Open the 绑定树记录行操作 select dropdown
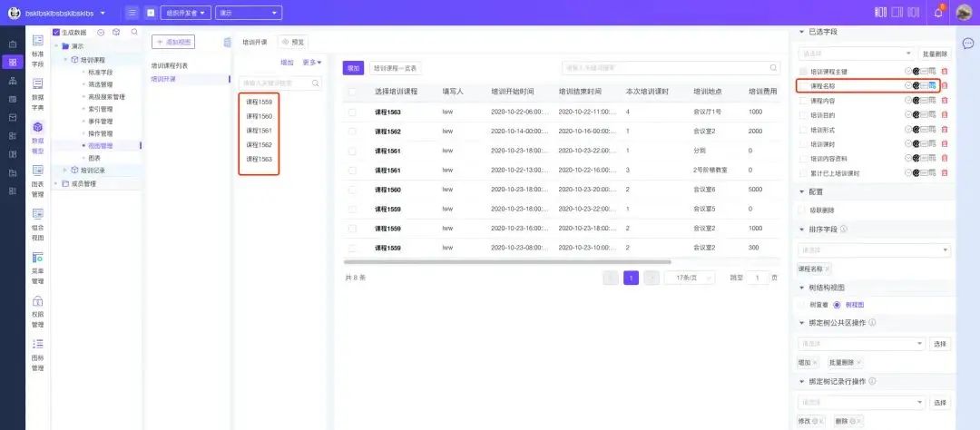This screenshot has height=430, width=980. 861,403
